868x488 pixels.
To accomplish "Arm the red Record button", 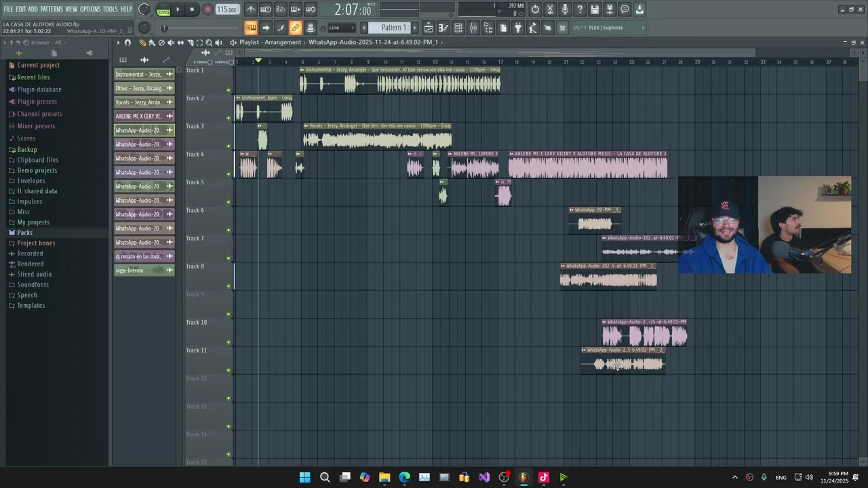I will (208, 9).
